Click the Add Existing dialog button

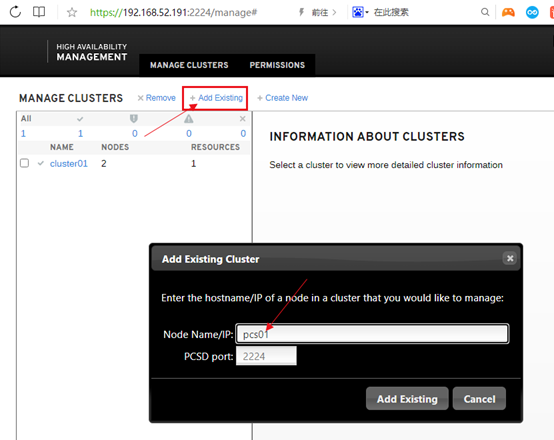coord(407,399)
